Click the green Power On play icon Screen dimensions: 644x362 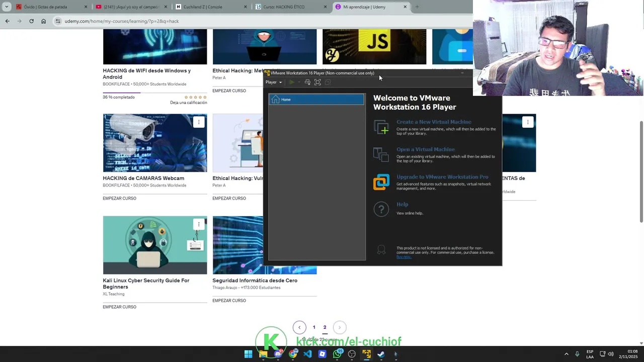(291, 82)
